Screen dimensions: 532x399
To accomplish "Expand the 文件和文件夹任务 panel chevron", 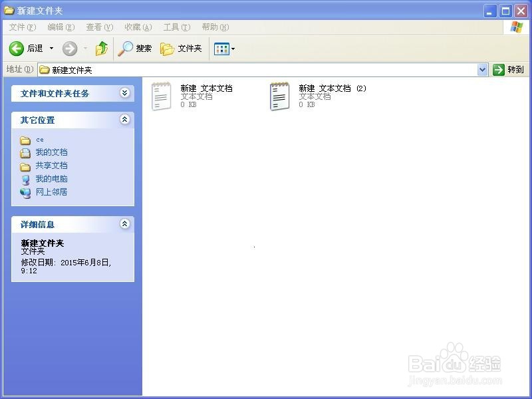I will tap(124, 93).
